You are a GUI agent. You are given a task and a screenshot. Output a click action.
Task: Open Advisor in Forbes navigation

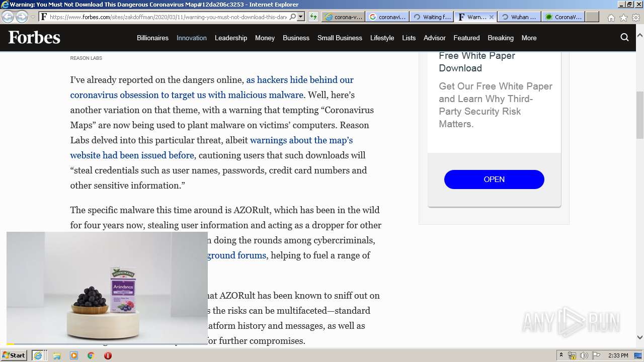[435, 38]
